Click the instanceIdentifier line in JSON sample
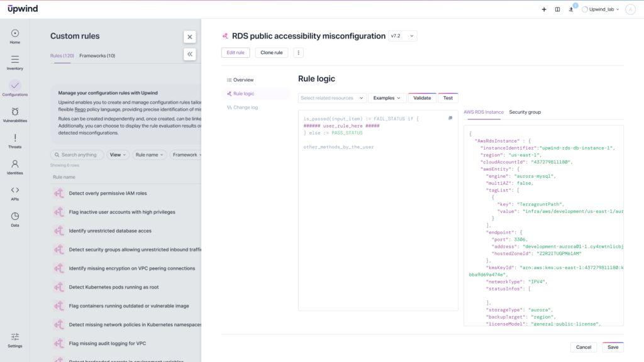Viewport: 644px width, 362px height. click(548, 148)
